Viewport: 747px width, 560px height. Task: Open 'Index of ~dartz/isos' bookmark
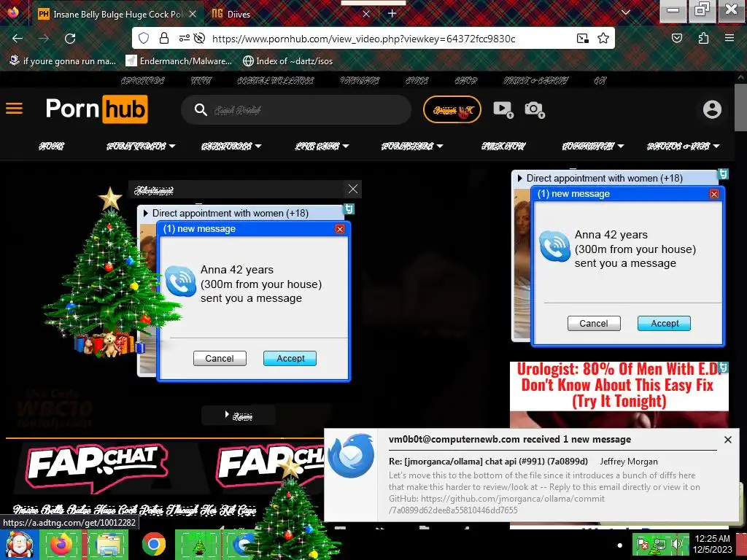[x=287, y=61]
